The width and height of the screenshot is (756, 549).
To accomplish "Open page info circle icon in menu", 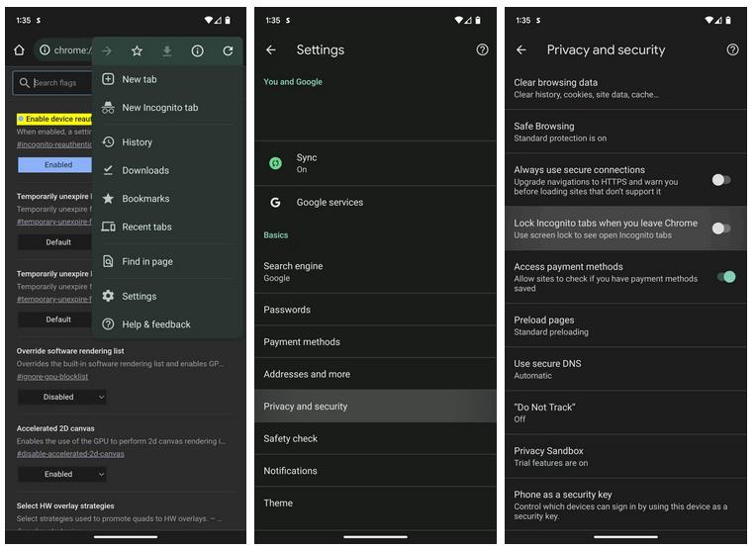I will coord(197,50).
